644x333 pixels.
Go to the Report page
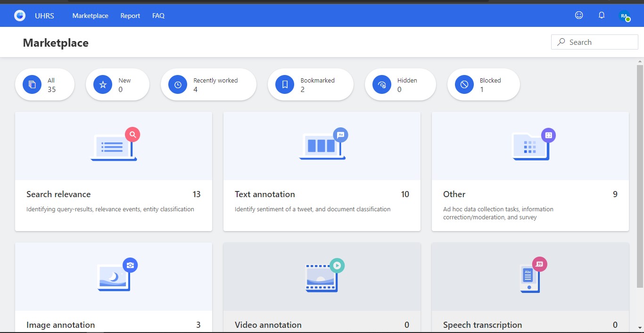tap(130, 16)
